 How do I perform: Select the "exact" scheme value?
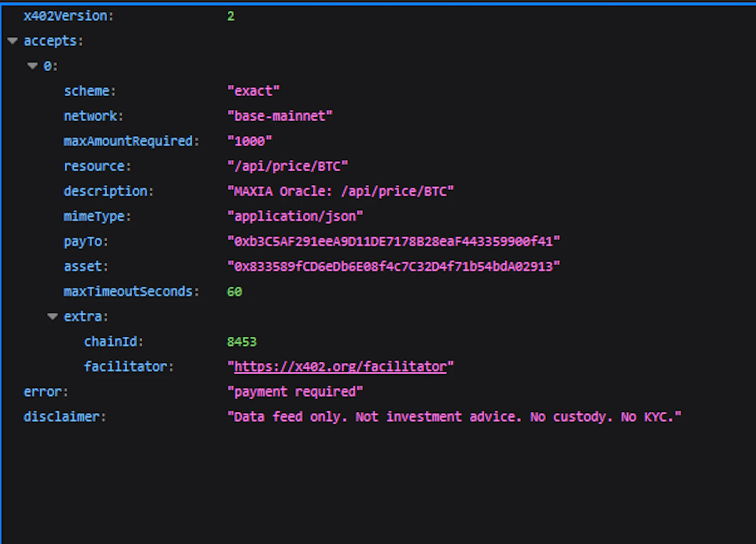coord(254,91)
